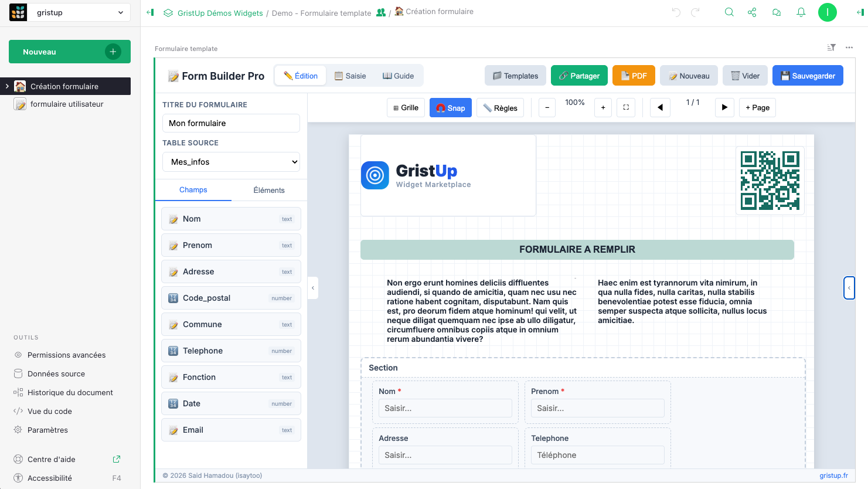The image size is (868, 489).
Task: Open the share network icon
Action: pyautogui.click(x=752, y=12)
